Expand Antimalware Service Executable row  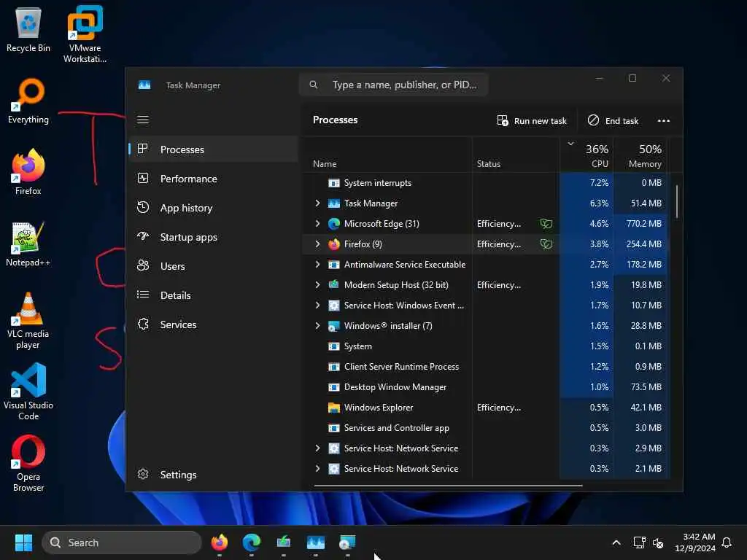pos(318,265)
